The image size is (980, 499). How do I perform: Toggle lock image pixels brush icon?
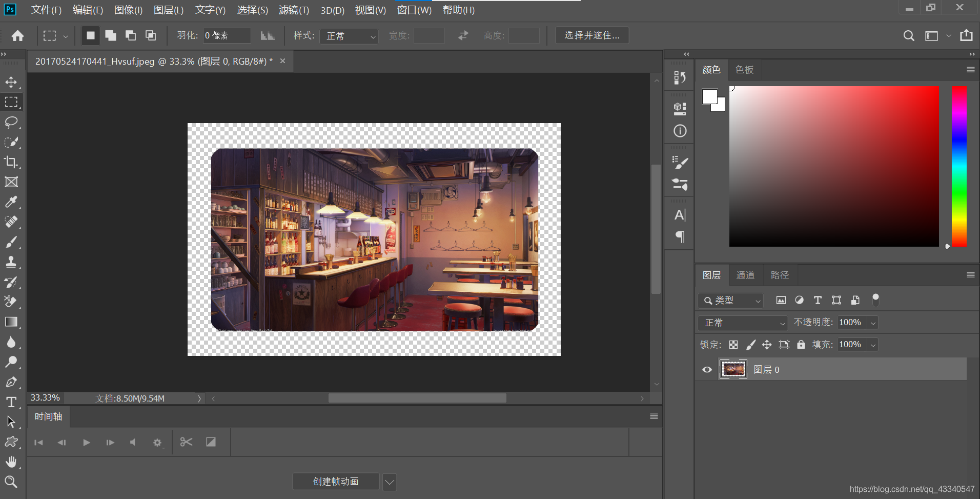(750, 345)
